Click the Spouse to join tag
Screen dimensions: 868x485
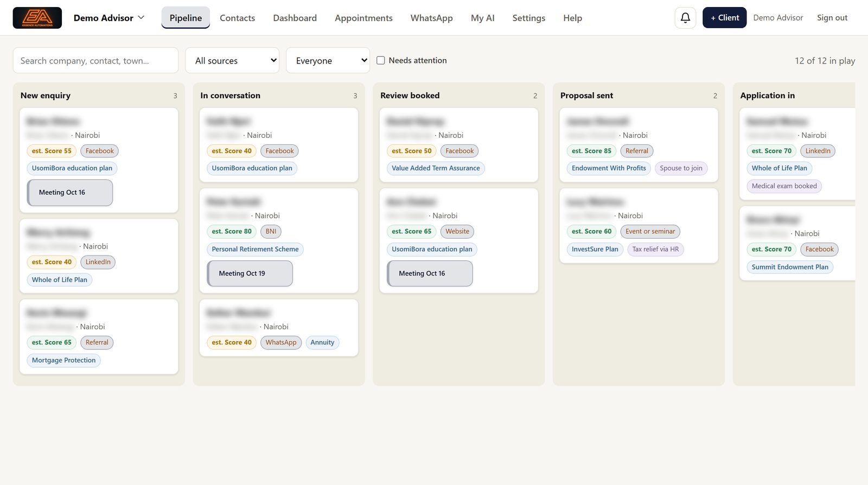pyautogui.click(x=681, y=168)
